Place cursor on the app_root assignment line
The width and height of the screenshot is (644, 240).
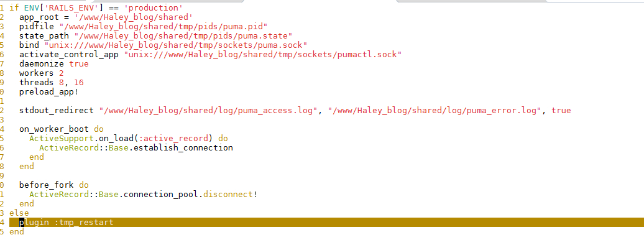[x=106, y=17]
